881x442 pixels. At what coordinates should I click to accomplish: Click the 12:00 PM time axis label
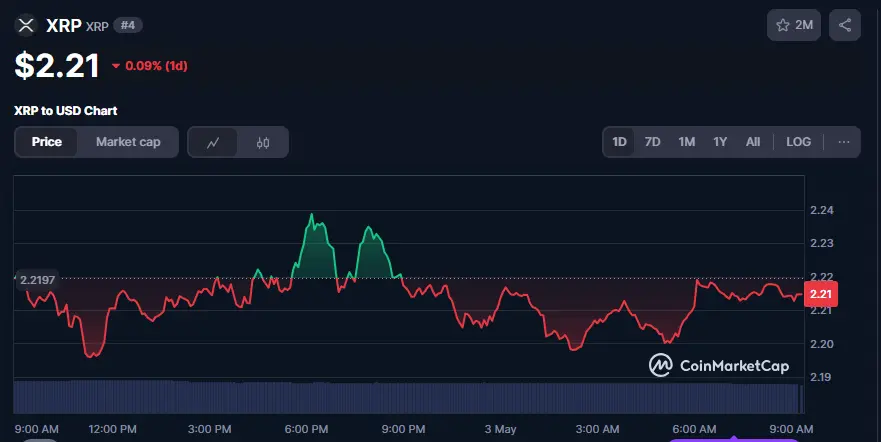click(112, 429)
